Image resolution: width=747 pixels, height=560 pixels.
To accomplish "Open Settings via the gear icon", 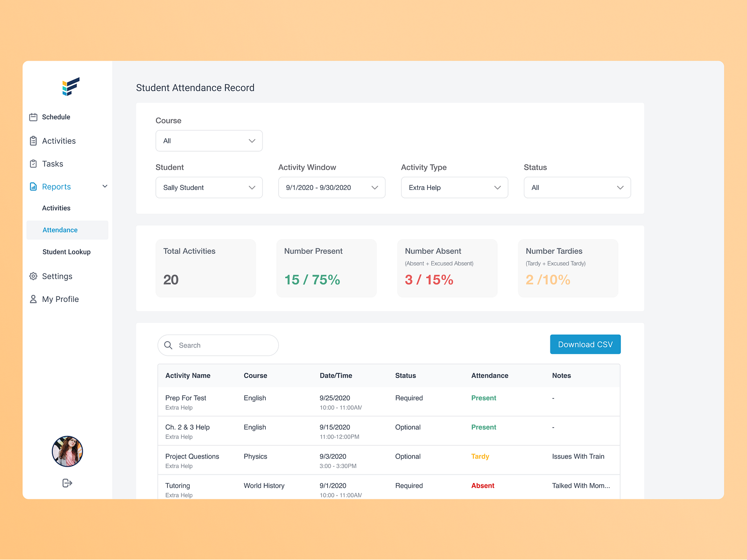I will pos(33,276).
